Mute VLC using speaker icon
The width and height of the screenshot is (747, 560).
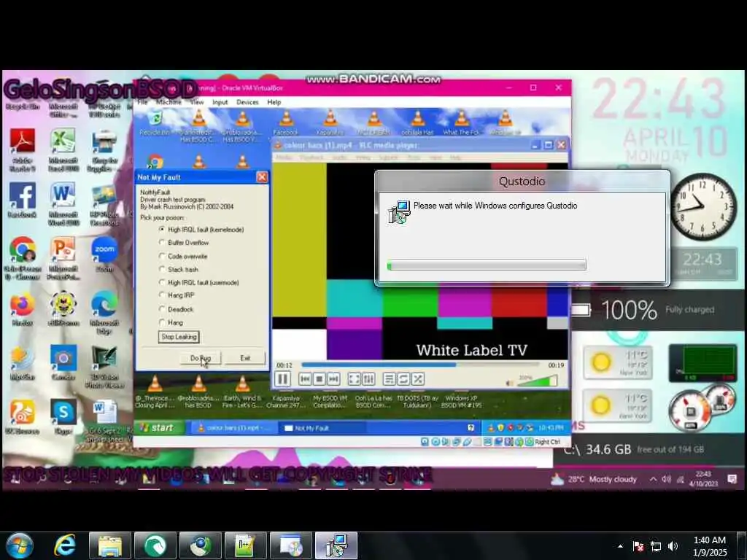[509, 383]
